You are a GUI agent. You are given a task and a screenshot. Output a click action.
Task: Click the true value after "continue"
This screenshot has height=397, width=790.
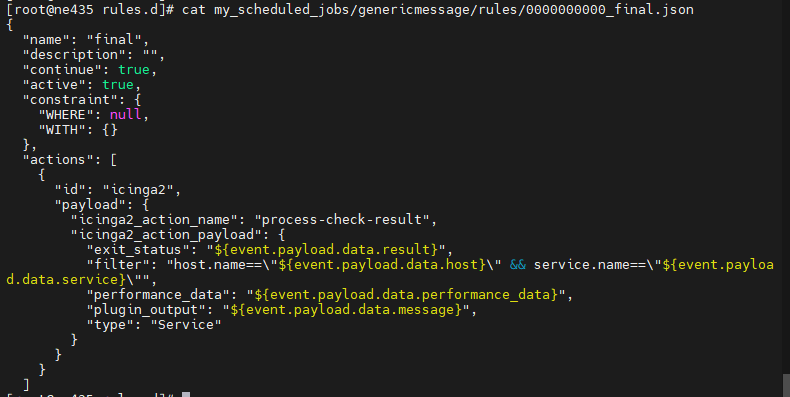click(x=134, y=70)
